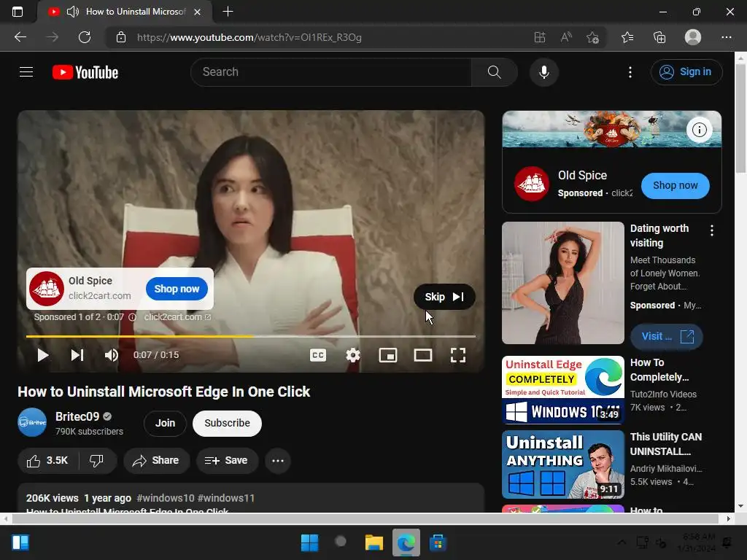Close the How to Uninstall Microsoft tab
This screenshot has height=560, width=747.
[x=197, y=12]
